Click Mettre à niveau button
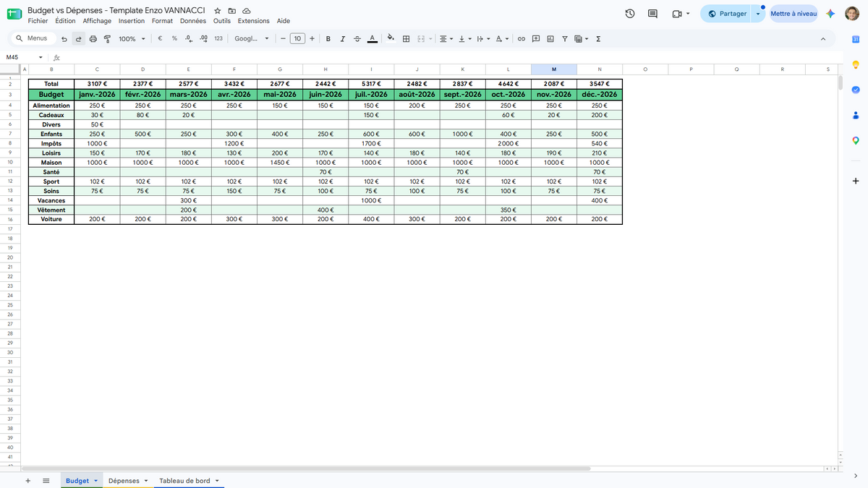This screenshot has height=488, width=868. [793, 14]
